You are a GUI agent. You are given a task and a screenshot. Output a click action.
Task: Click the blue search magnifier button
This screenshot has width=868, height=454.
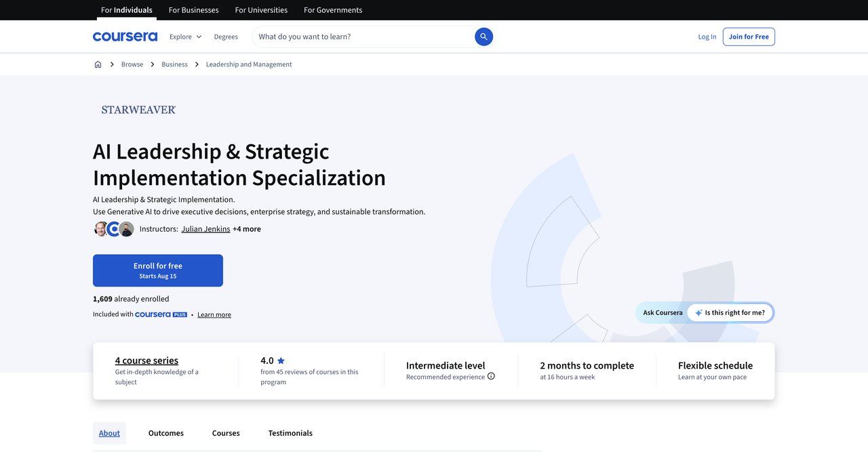point(484,37)
